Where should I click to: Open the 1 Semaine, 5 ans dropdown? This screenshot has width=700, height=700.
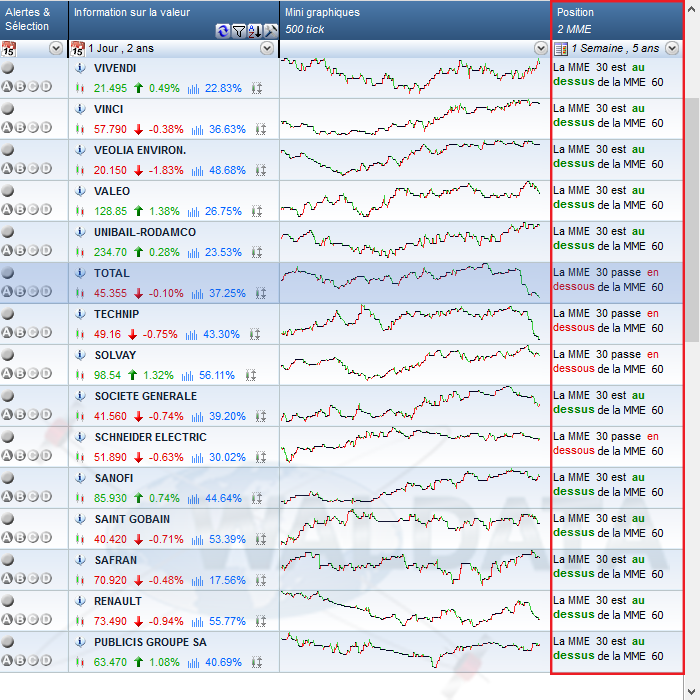point(672,48)
